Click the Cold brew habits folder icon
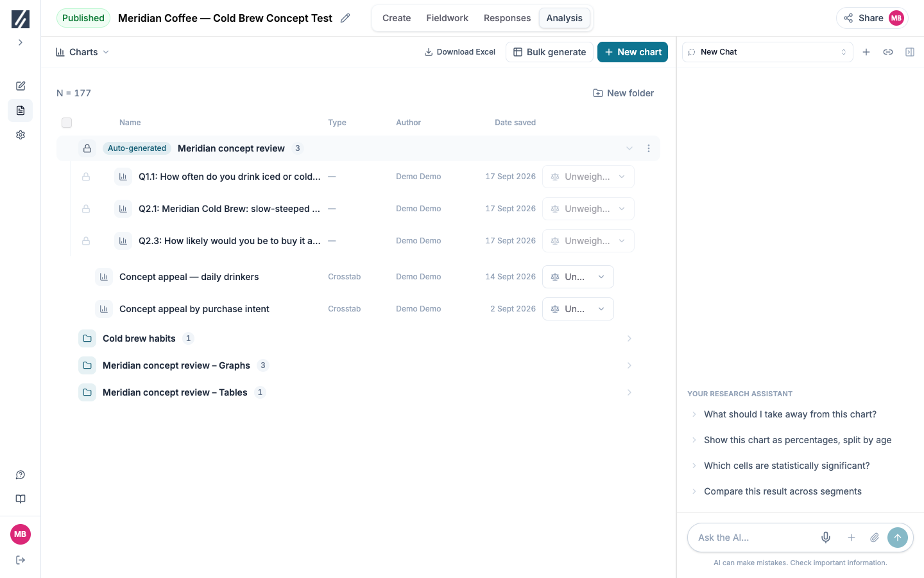 point(87,338)
